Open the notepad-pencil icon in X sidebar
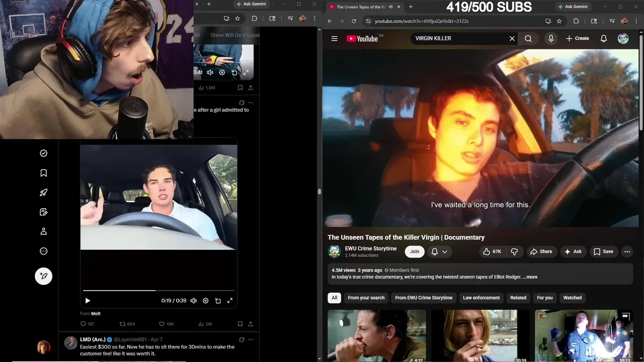Screen dimensions: 644x362 point(44,212)
